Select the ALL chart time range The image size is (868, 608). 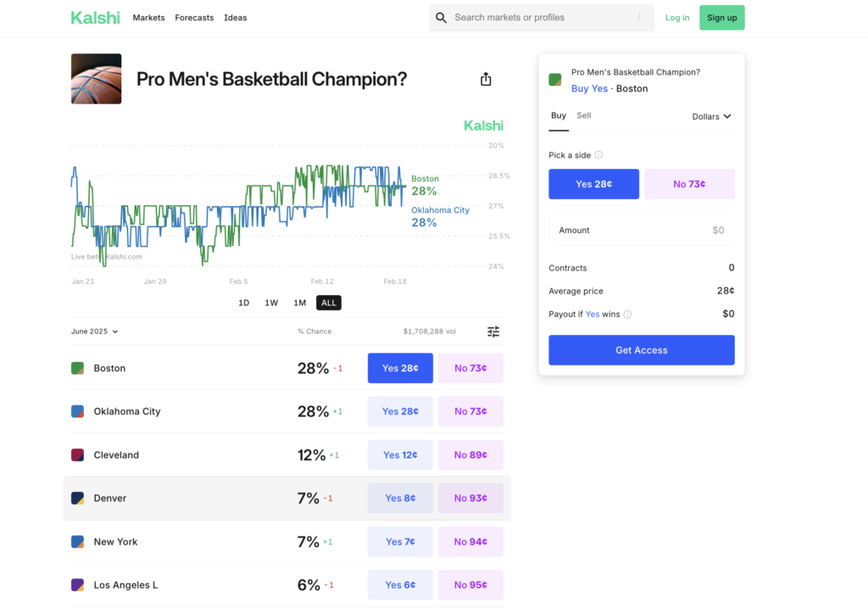click(x=329, y=303)
